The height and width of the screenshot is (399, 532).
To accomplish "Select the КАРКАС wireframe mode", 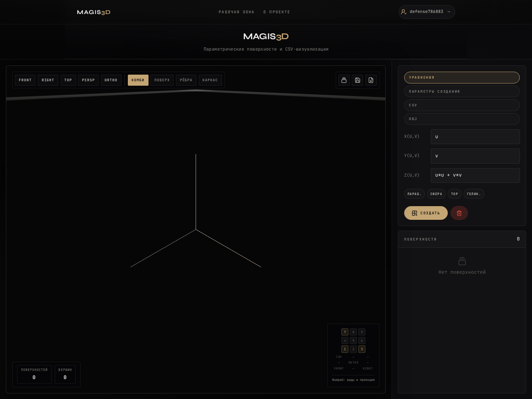I will coord(210,80).
